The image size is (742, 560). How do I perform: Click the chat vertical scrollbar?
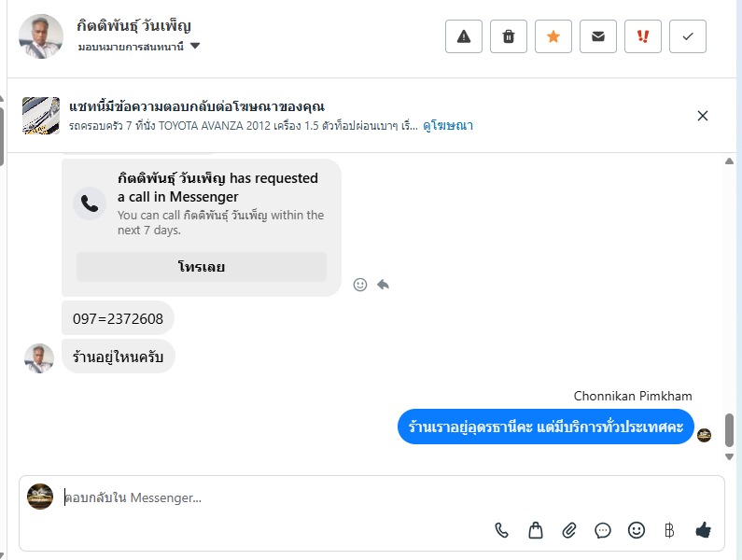pyautogui.click(x=729, y=432)
